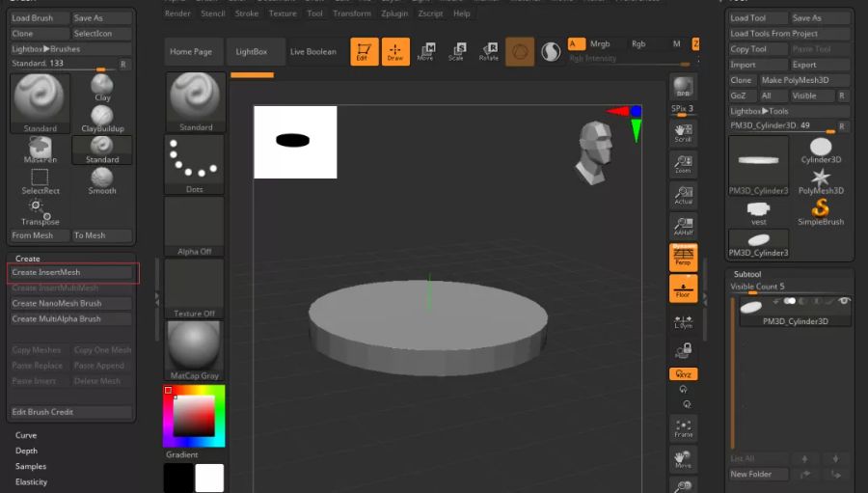Click Create NanoMesh Brush button
Viewport: 868px width, 493px height.
[x=70, y=303]
